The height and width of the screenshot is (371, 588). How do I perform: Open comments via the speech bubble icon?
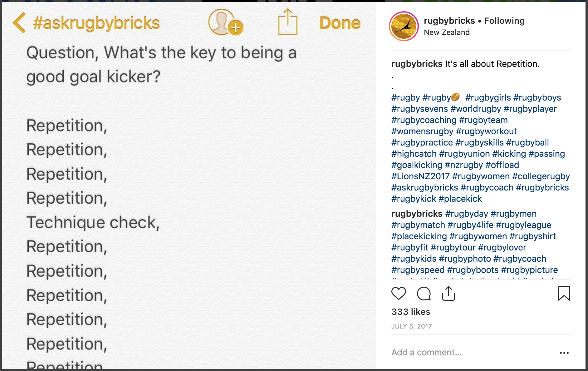coord(424,294)
